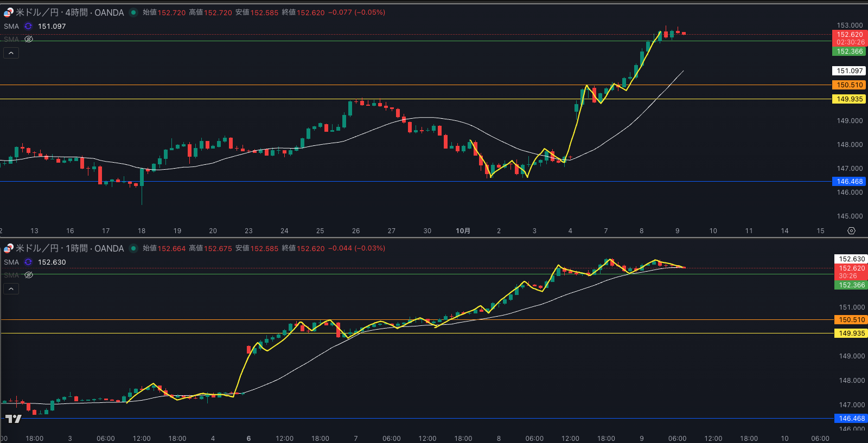Select the blue 146.468 price label, upper chart
868x443 pixels.
[849, 182]
